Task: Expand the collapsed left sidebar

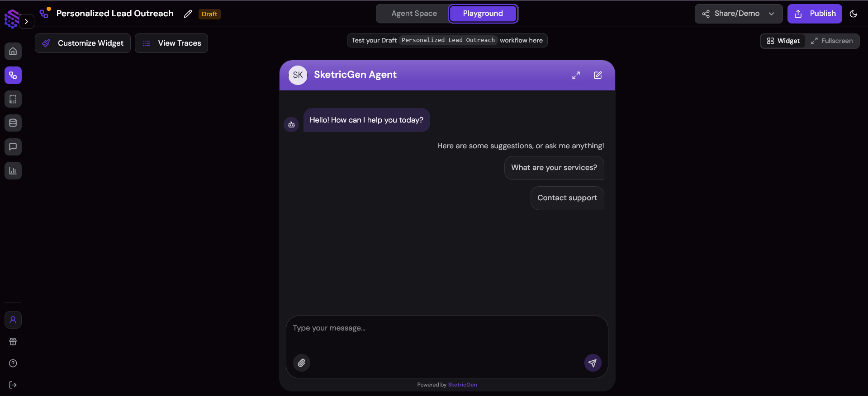Action: pos(27,21)
